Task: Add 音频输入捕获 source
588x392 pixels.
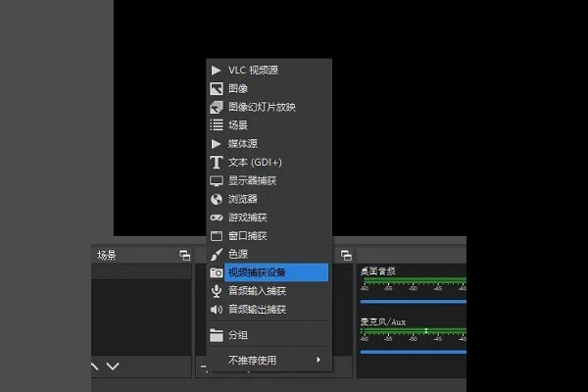Action: tap(269, 291)
